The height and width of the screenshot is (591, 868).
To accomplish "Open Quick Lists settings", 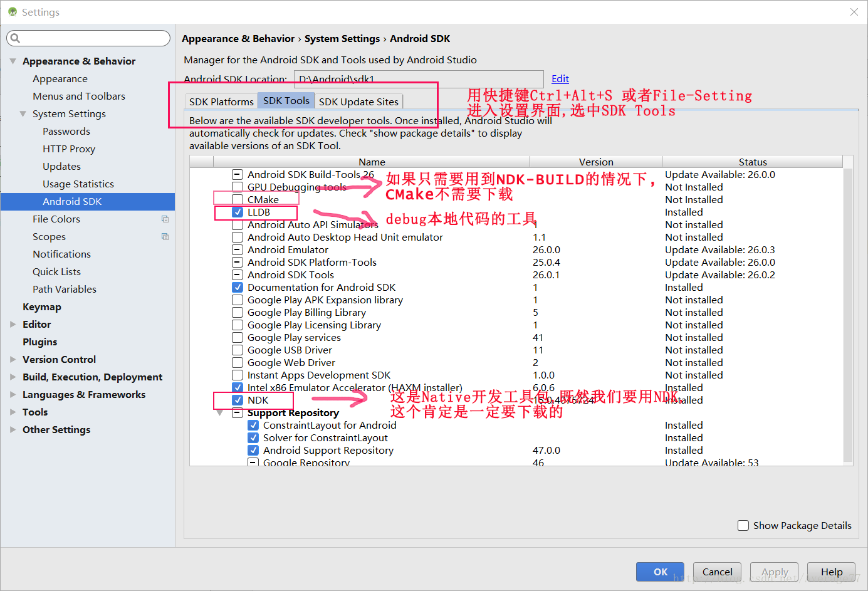I will [56, 271].
